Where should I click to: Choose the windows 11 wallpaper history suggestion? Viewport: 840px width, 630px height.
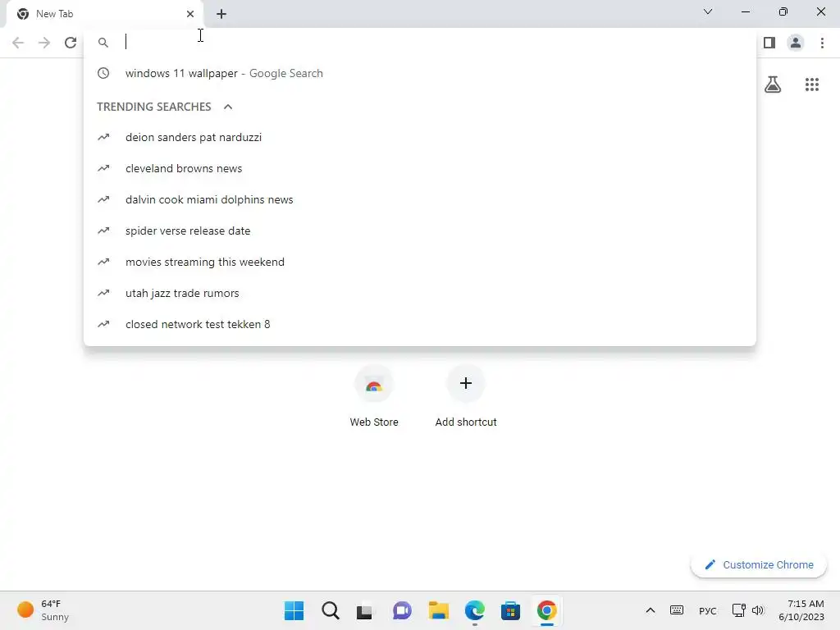pyautogui.click(x=420, y=73)
